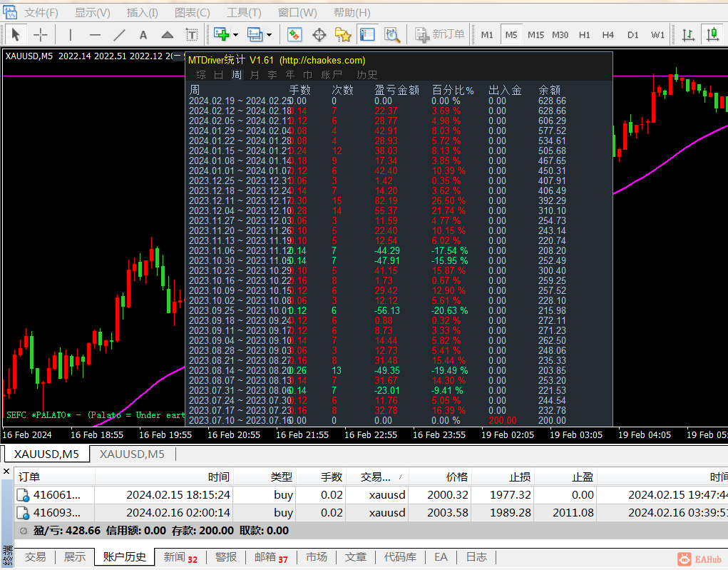
Task: Open the 工具(T) menu
Action: click(244, 13)
